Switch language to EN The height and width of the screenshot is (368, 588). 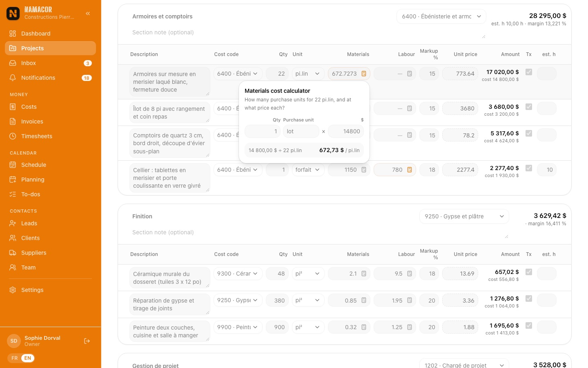[x=28, y=358]
